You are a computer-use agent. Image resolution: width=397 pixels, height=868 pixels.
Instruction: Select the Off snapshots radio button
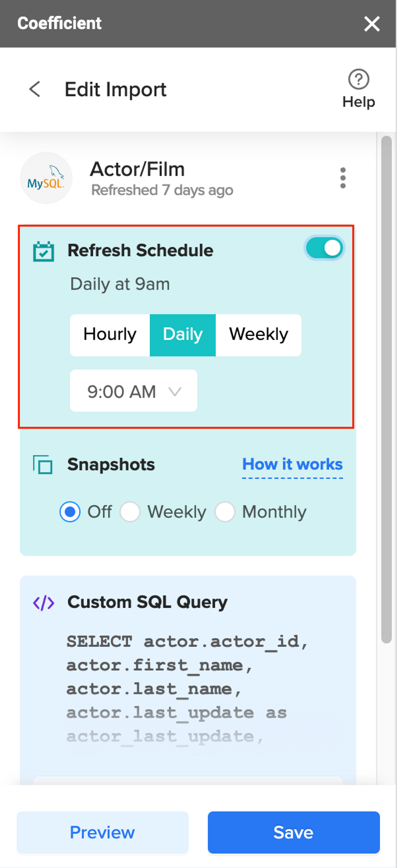pos(70,512)
